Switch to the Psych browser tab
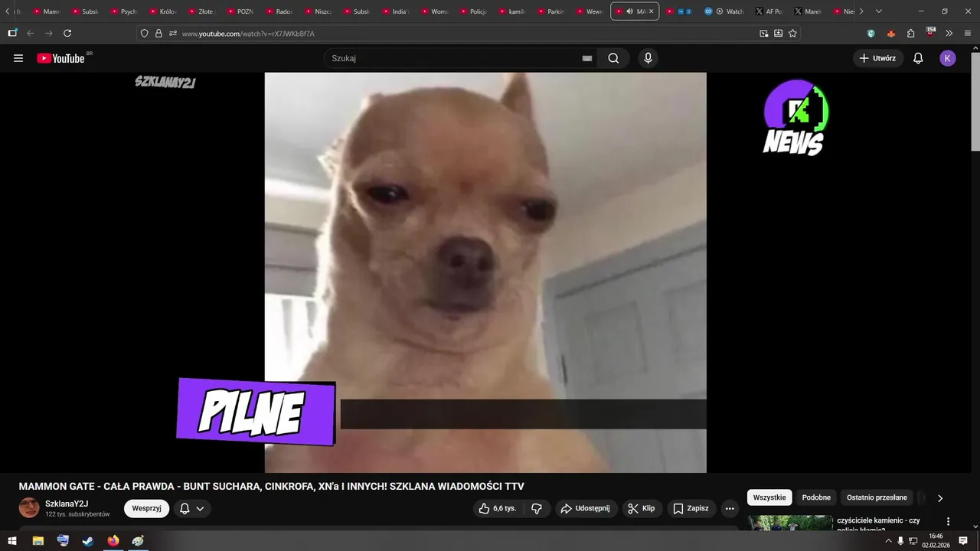The width and height of the screenshot is (980, 551). click(x=124, y=11)
